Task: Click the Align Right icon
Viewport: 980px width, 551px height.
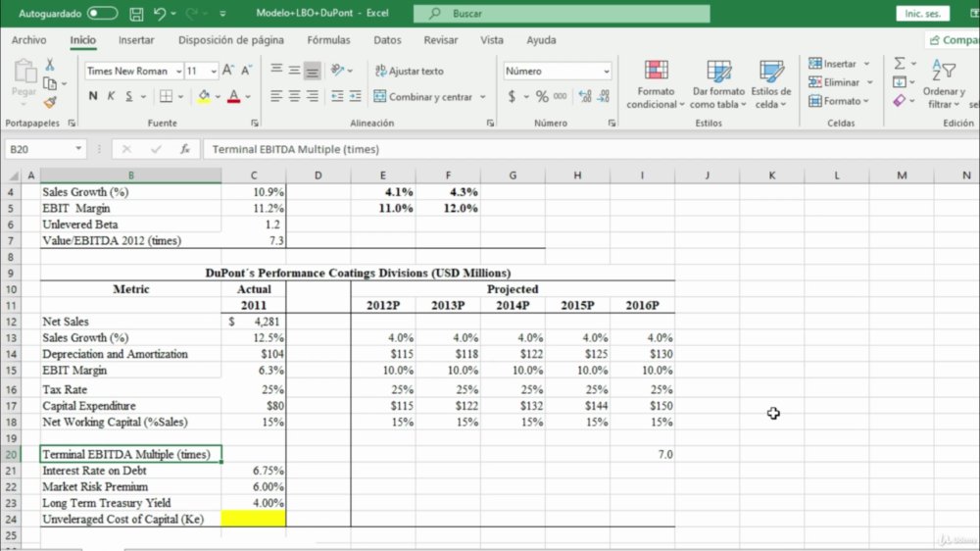Action: 312,96
